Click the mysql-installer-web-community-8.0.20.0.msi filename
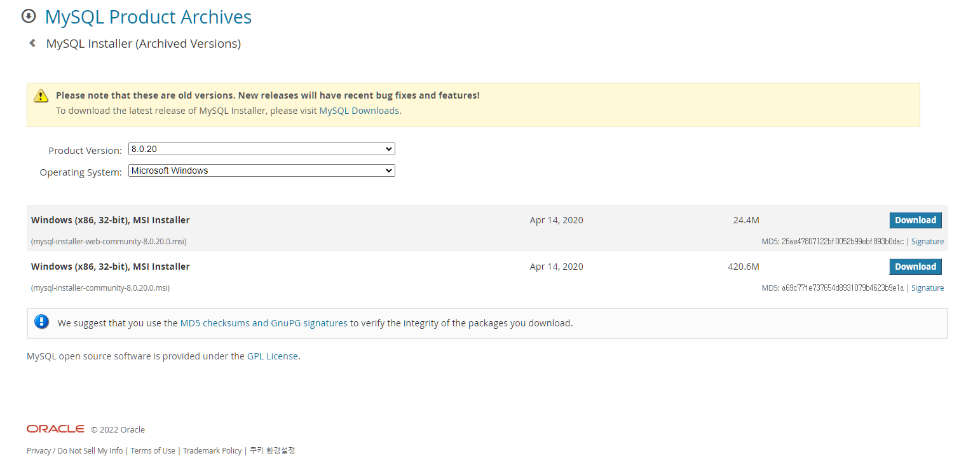The height and width of the screenshot is (472, 980). coord(109,242)
